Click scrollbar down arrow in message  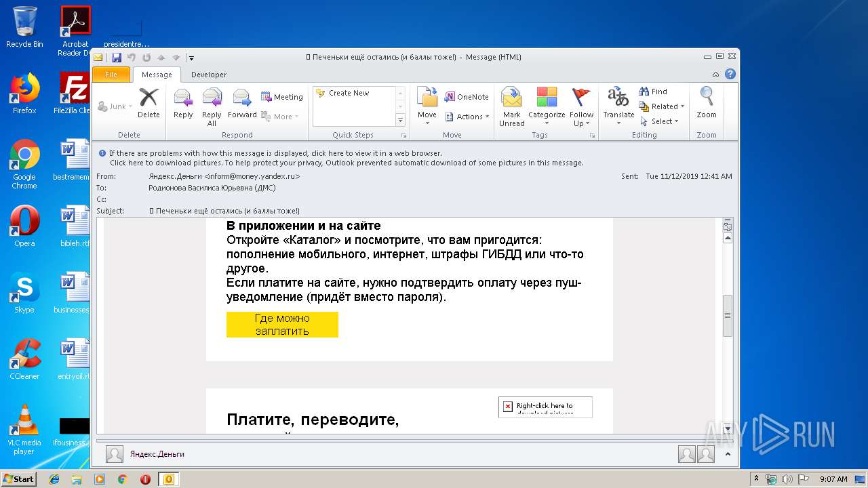click(728, 428)
